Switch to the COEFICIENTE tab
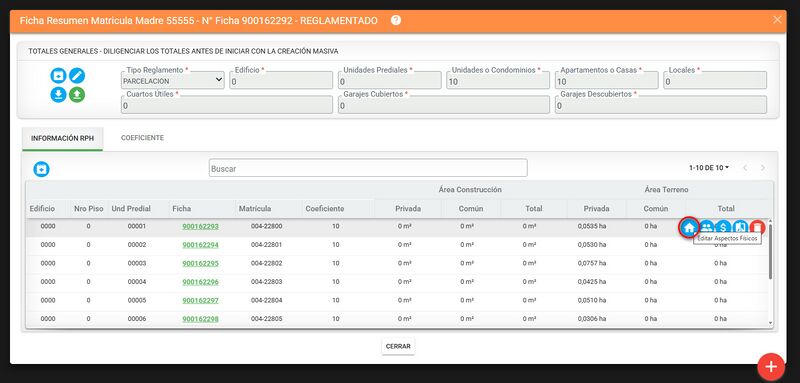 [x=142, y=138]
